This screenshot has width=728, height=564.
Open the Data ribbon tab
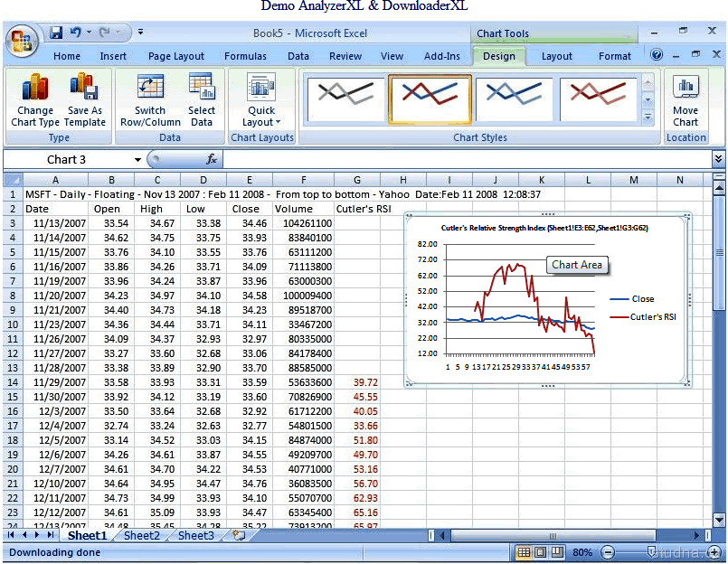coord(298,56)
